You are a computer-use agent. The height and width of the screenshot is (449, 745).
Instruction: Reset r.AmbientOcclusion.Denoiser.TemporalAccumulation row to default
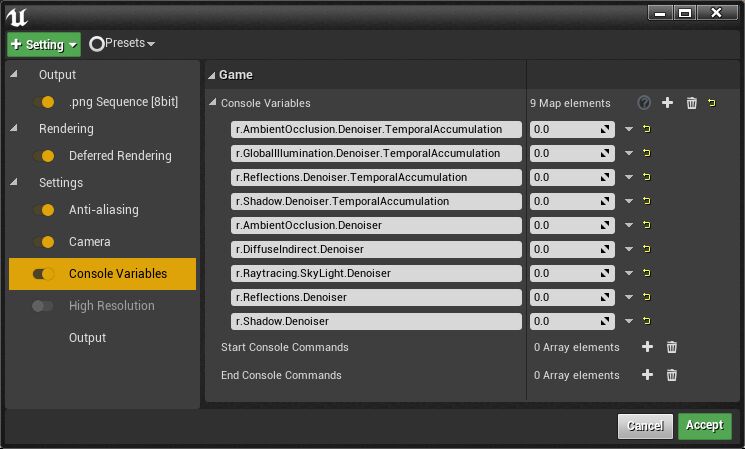[647, 129]
